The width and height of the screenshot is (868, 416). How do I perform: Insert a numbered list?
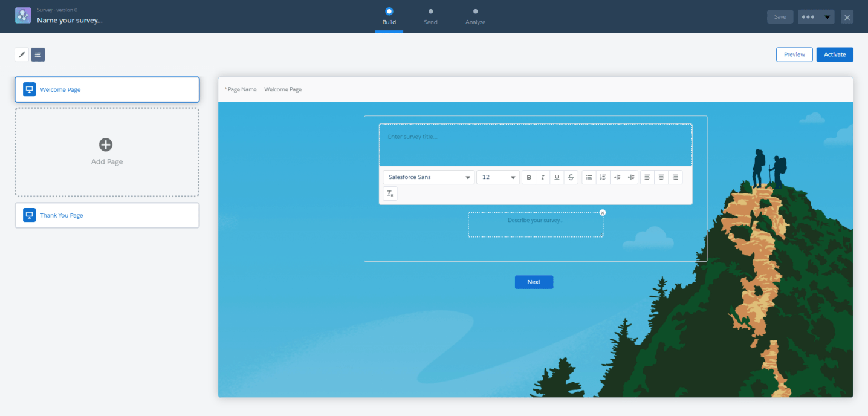pyautogui.click(x=603, y=177)
